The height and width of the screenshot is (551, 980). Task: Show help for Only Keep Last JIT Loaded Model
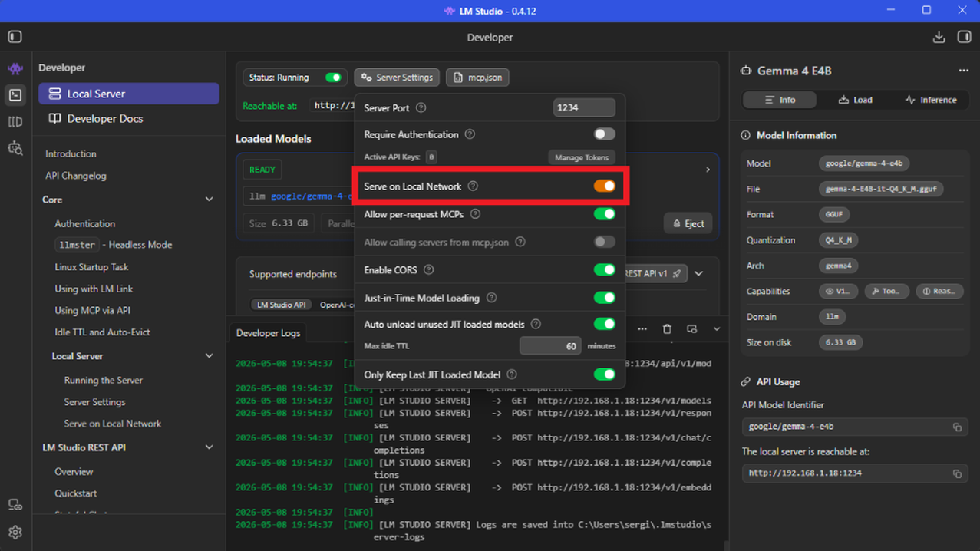(511, 374)
